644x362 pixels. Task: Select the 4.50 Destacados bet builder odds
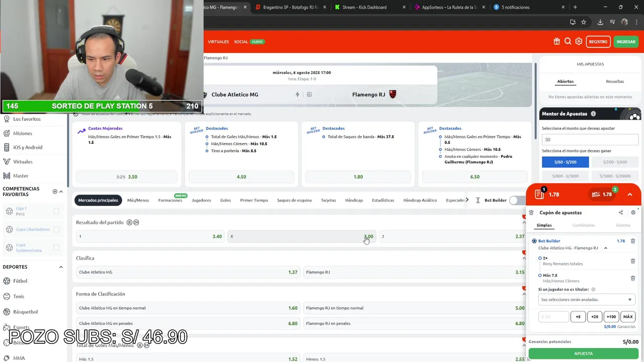pyautogui.click(x=242, y=177)
